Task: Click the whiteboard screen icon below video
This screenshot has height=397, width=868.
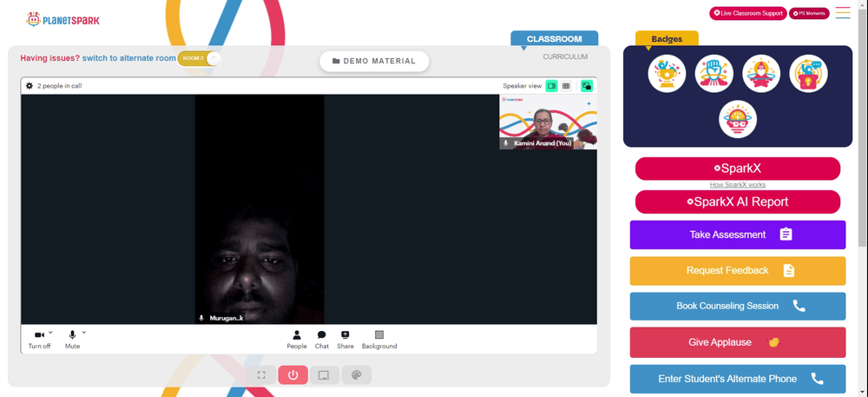Action: (x=325, y=375)
